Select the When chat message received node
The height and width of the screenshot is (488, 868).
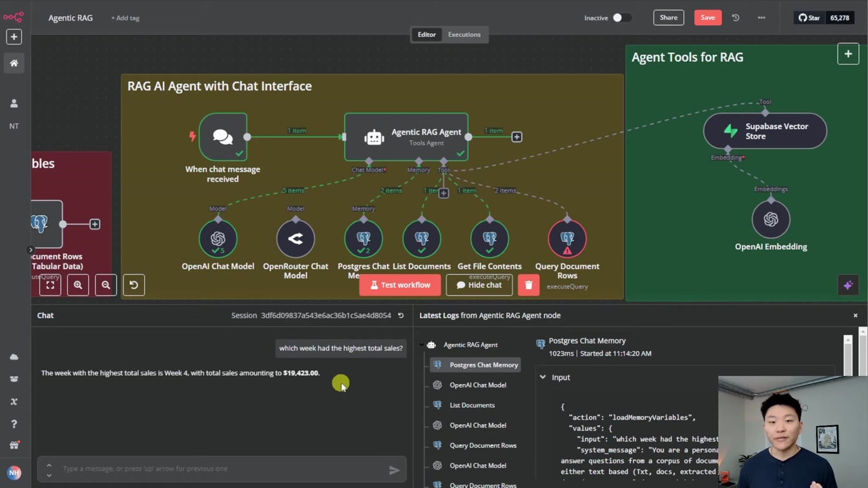(223, 137)
